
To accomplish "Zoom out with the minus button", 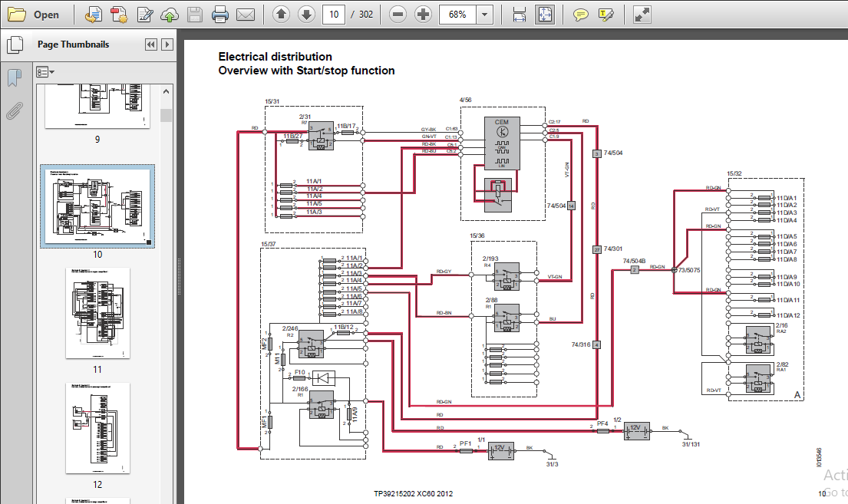I will click(x=398, y=15).
